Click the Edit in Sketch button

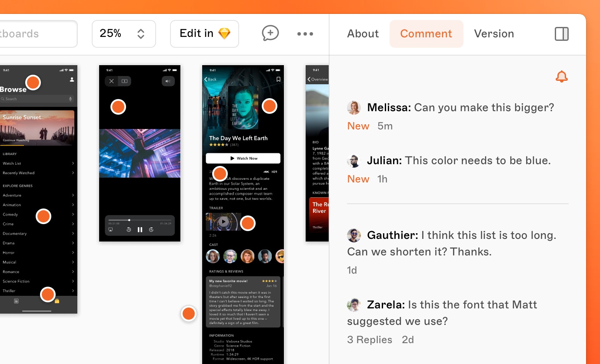pyautogui.click(x=204, y=34)
